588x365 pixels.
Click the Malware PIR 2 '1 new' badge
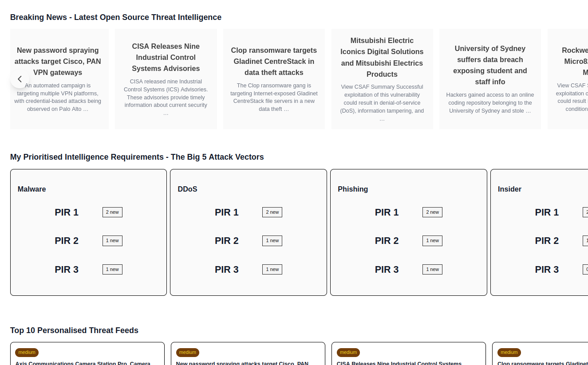coord(112,241)
